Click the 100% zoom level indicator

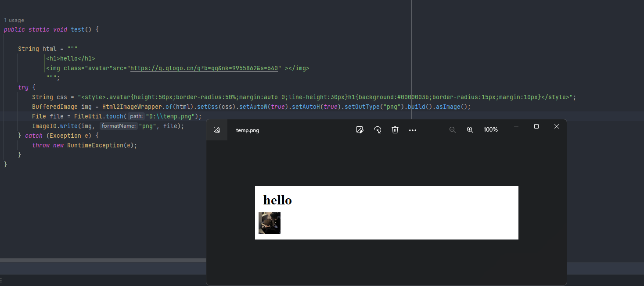(491, 130)
